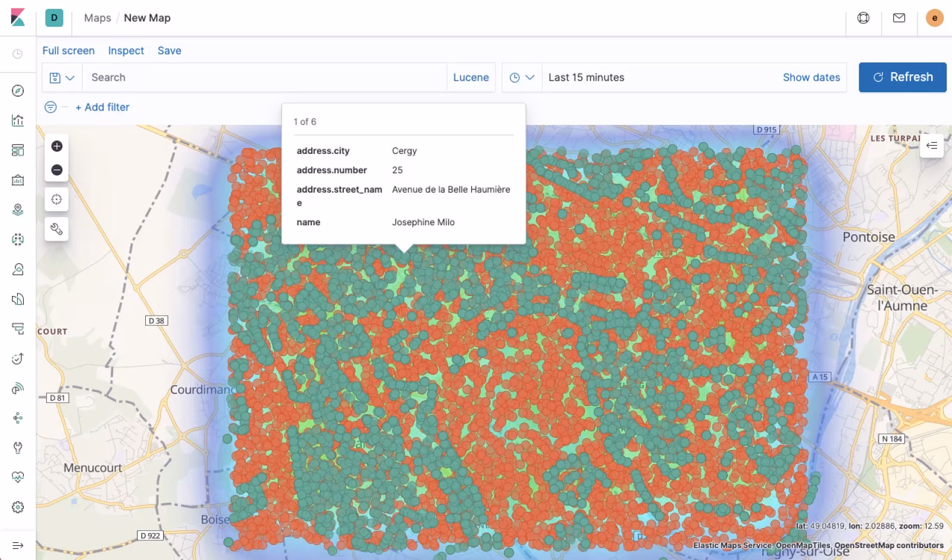Zoom out using the minus button on map
952x560 pixels.
[57, 169]
